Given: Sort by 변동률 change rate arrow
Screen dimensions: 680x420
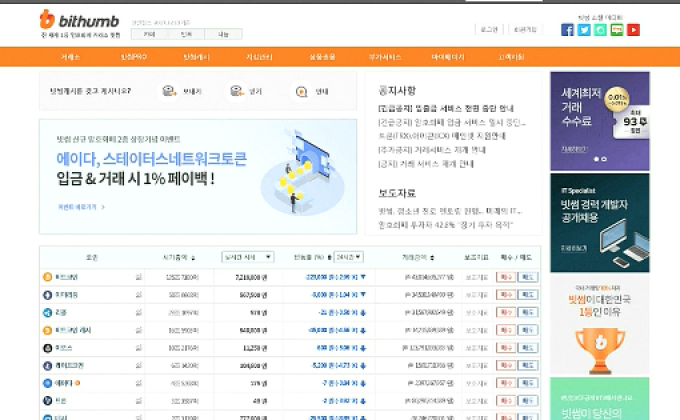Looking at the screenshot, I should 329,258.
